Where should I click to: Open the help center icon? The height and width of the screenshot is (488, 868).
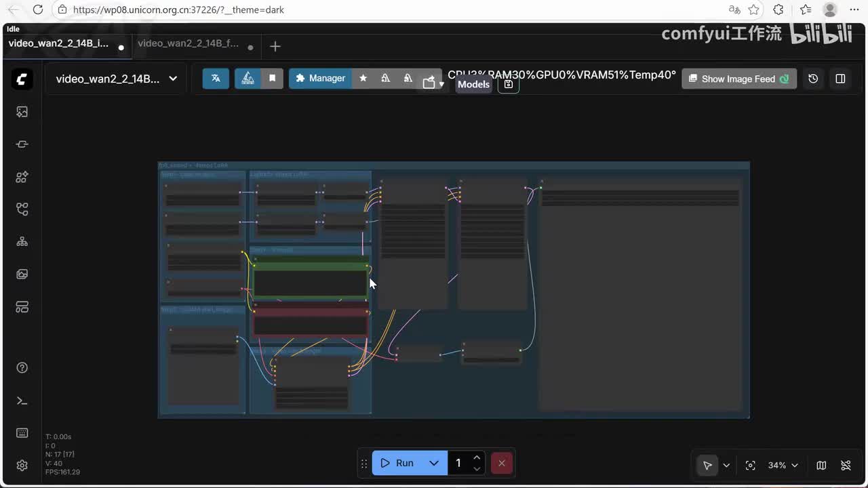coord(22,368)
